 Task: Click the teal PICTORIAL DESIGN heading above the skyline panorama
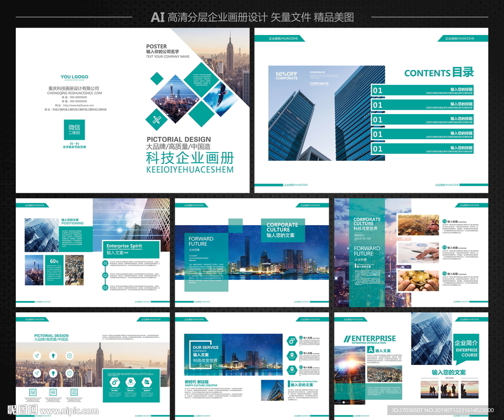coord(51,335)
